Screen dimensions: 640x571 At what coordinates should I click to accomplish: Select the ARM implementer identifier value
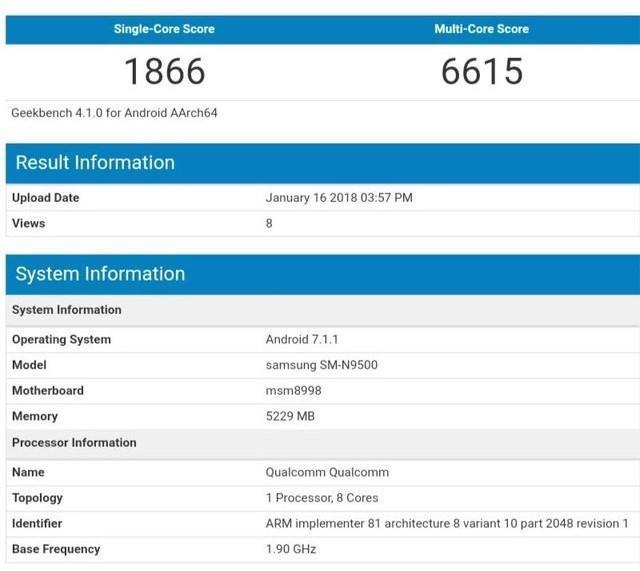(446, 524)
